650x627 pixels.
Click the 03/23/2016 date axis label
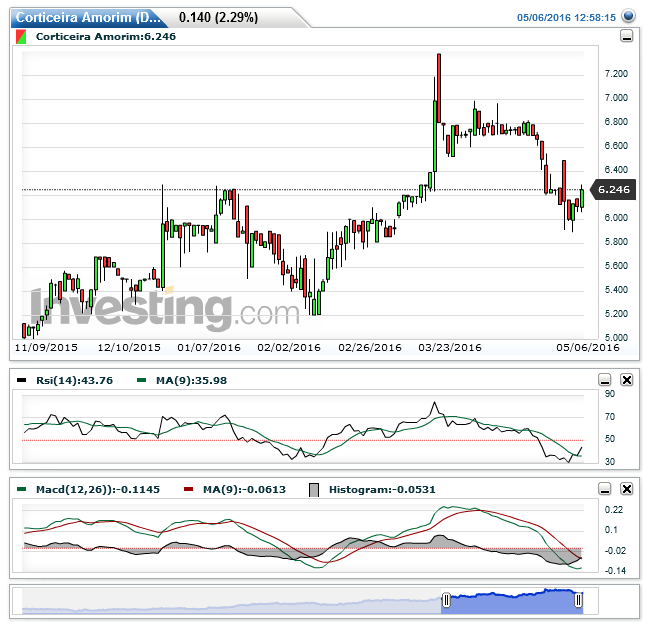coord(450,348)
